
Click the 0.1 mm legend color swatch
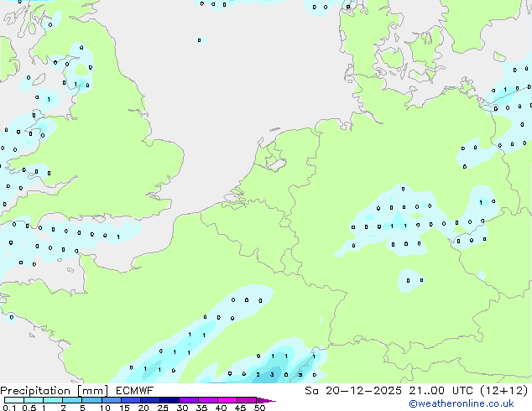click(14, 400)
